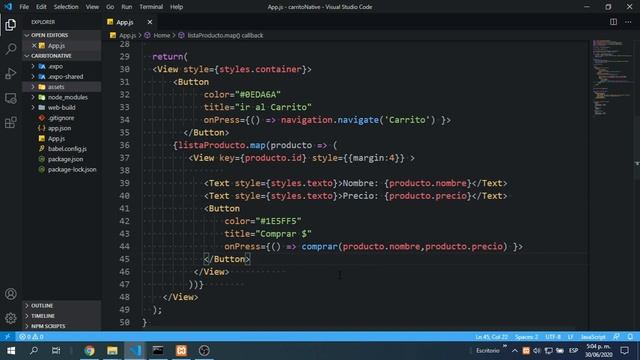The width and height of the screenshot is (640, 360).
Task: Open the File menu
Action: [24, 7]
